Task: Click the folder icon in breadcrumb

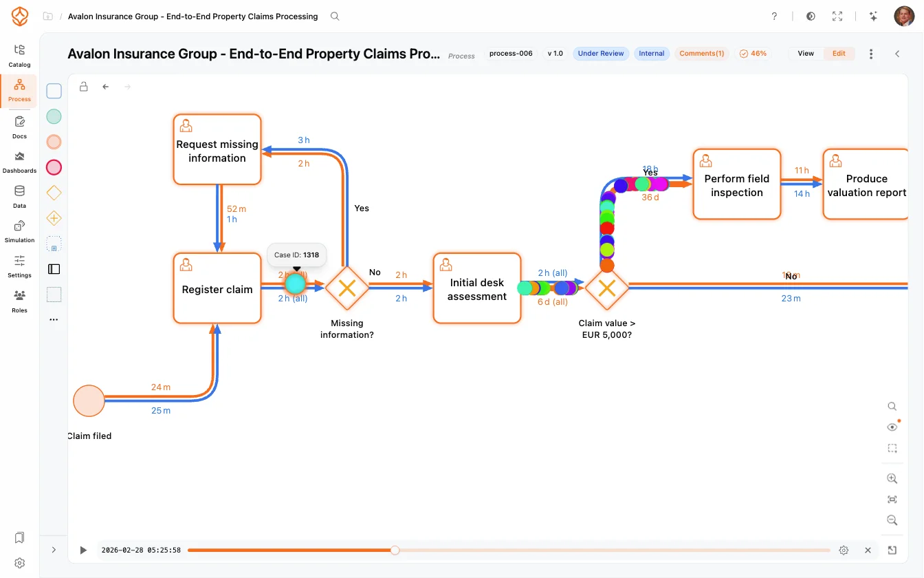Action: [x=48, y=16]
